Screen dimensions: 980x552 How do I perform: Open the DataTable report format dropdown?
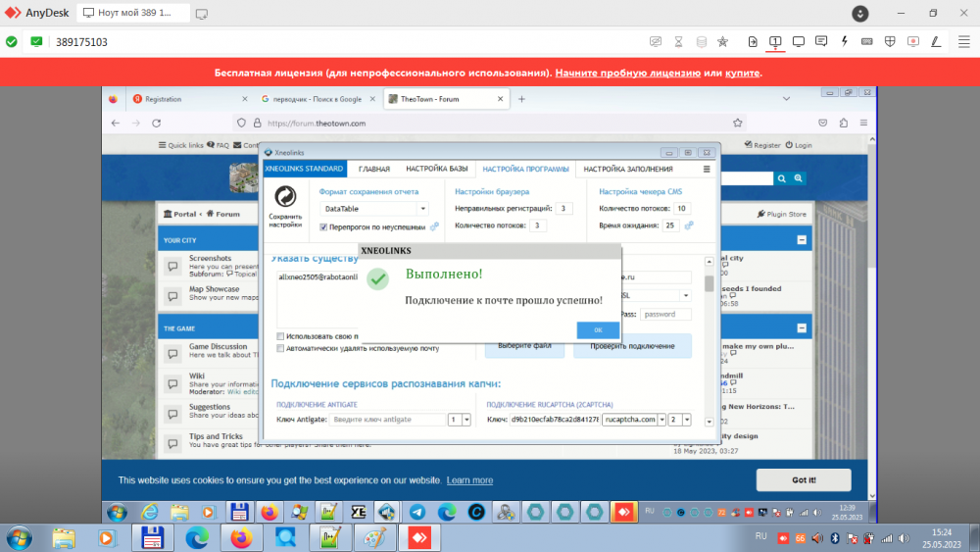point(423,209)
